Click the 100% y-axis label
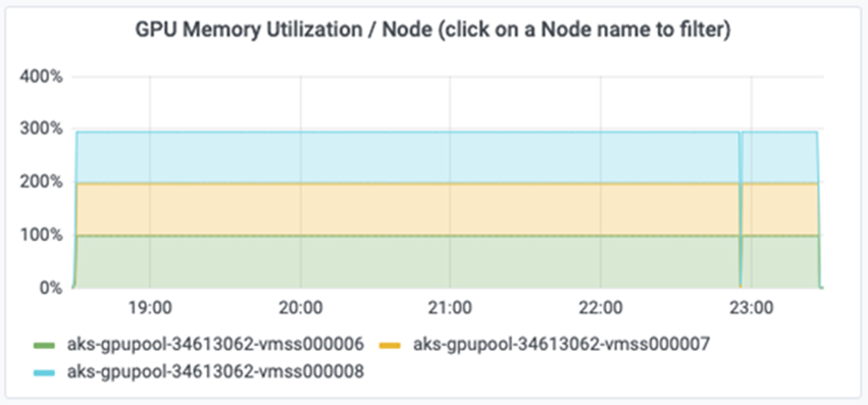Screen dimensions: 868x405 pos(42,235)
